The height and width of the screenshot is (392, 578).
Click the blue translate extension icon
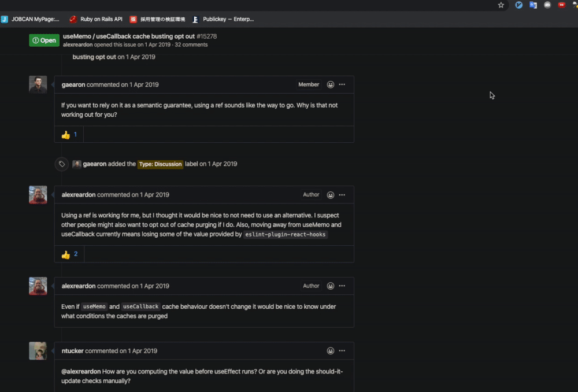(x=533, y=5)
